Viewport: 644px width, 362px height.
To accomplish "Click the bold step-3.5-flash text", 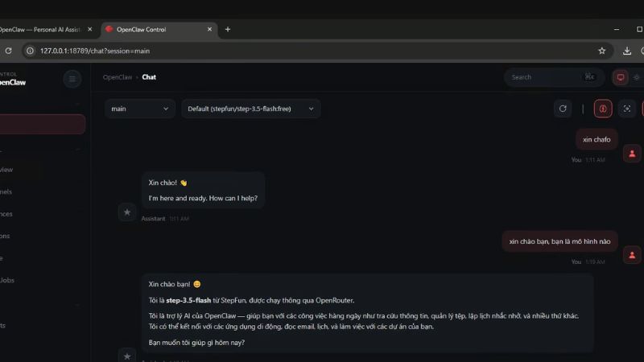I will click(188, 300).
